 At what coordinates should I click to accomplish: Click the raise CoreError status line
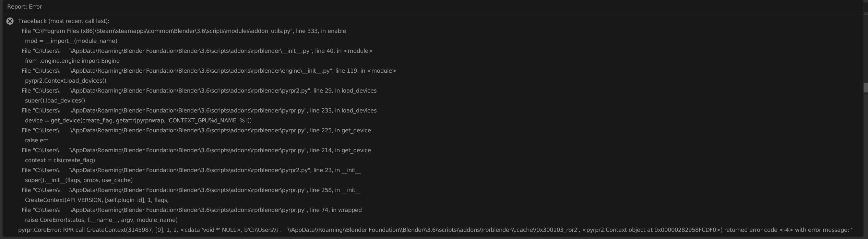point(101,220)
